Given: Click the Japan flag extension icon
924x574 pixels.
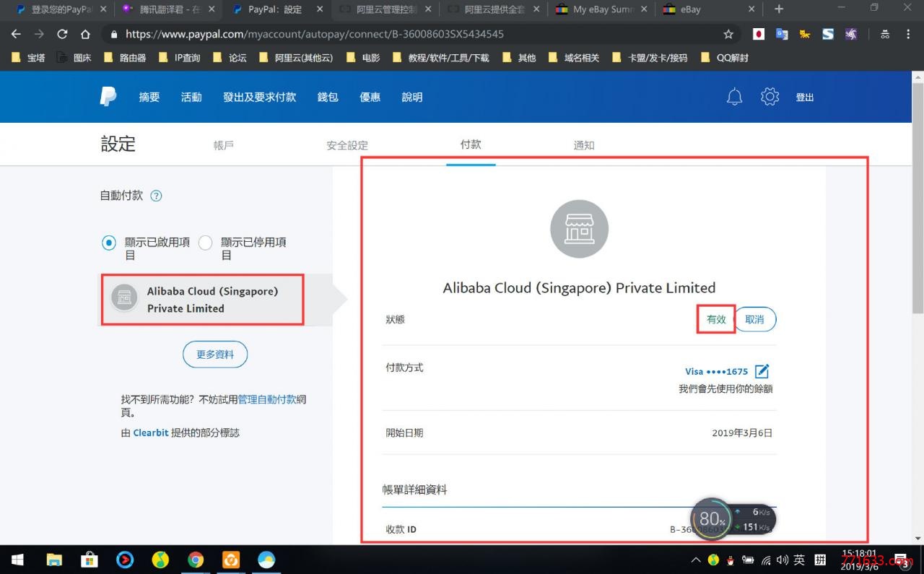Looking at the screenshot, I should click(x=759, y=34).
